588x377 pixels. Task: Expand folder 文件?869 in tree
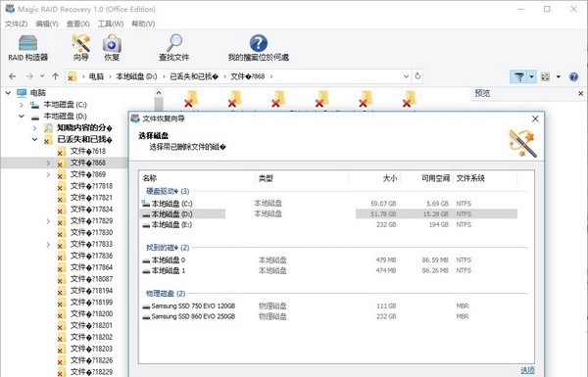click(48, 174)
